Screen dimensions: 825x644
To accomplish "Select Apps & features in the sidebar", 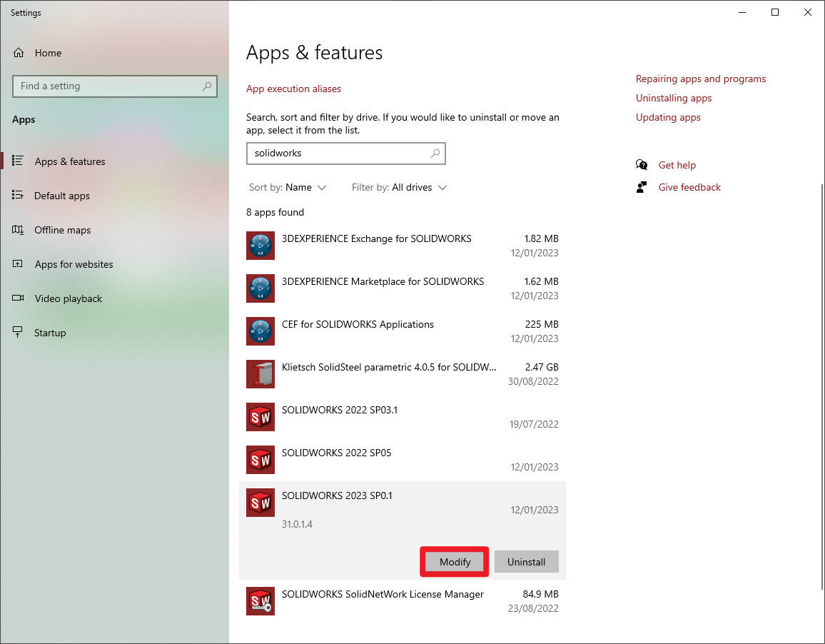I will tap(18, 161).
